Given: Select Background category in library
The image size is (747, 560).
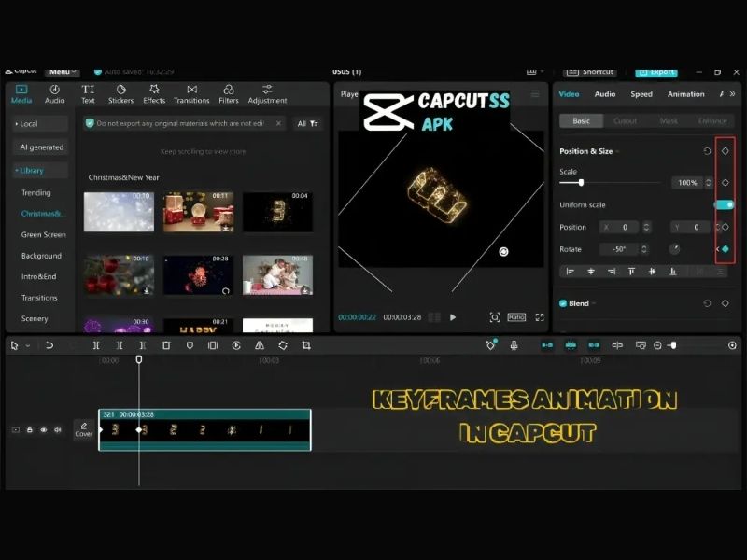Looking at the screenshot, I should [x=41, y=256].
